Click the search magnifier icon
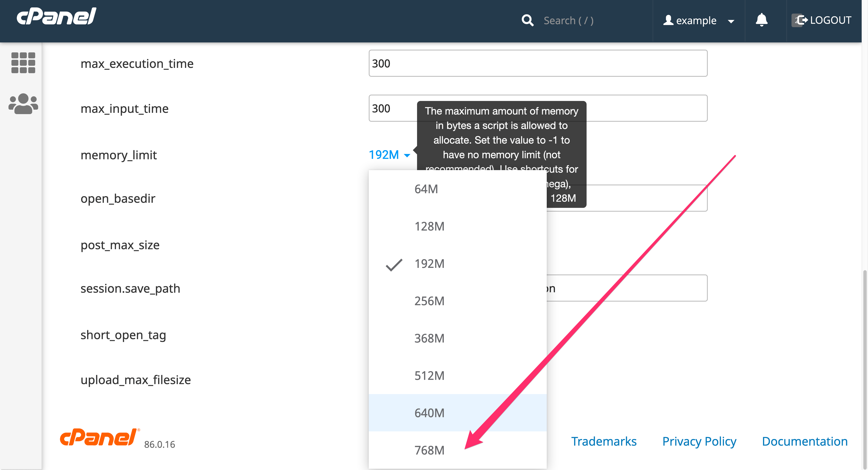 tap(527, 21)
